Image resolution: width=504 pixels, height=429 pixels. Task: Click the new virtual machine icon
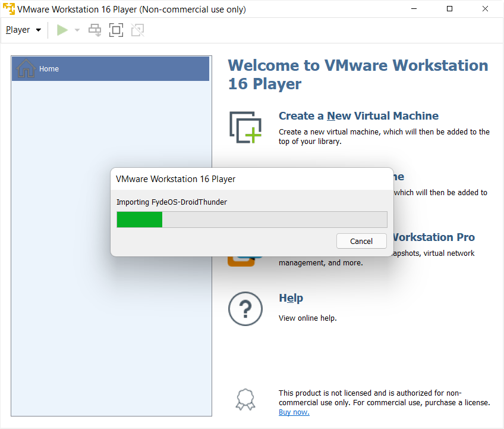click(245, 127)
